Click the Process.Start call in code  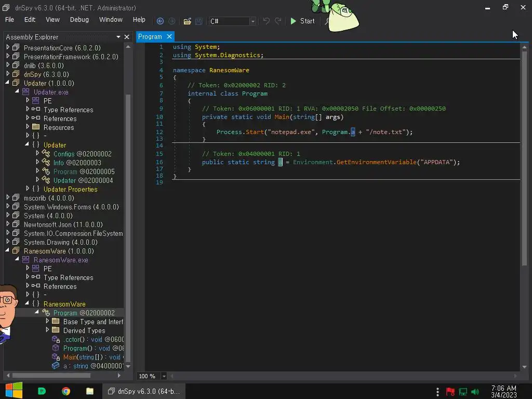(x=240, y=132)
